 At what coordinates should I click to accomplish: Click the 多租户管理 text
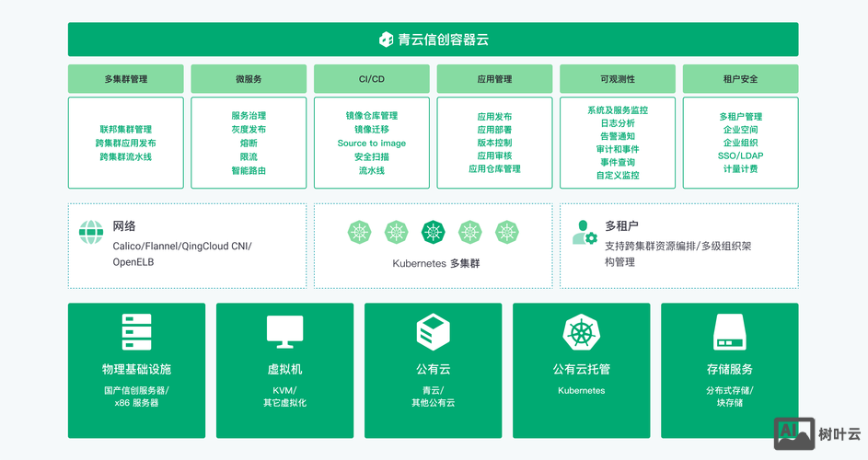pyautogui.click(x=740, y=116)
